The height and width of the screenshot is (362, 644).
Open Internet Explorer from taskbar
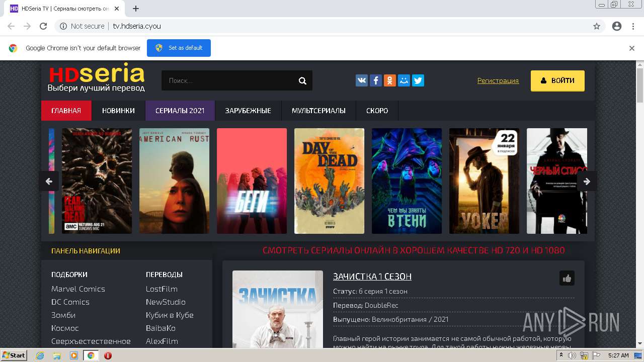click(x=40, y=355)
